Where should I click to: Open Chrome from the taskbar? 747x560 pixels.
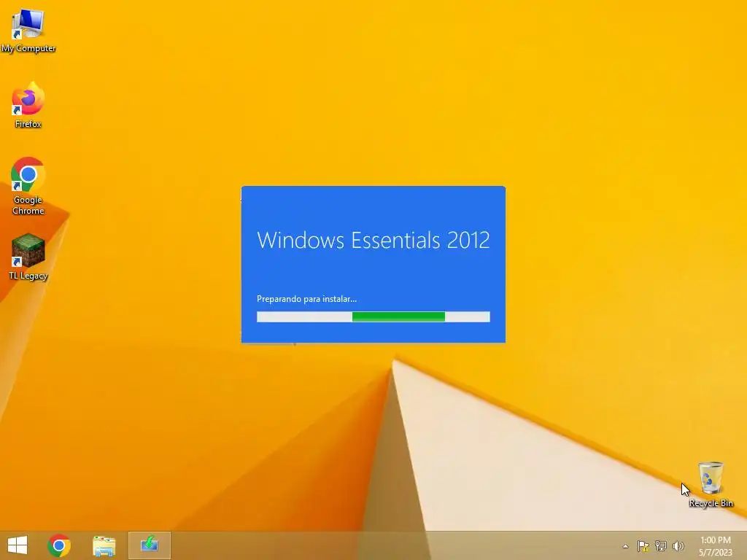coord(59,545)
